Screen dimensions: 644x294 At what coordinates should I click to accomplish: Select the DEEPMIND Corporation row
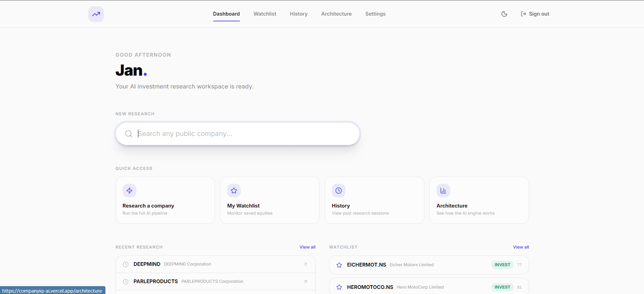[216, 264]
